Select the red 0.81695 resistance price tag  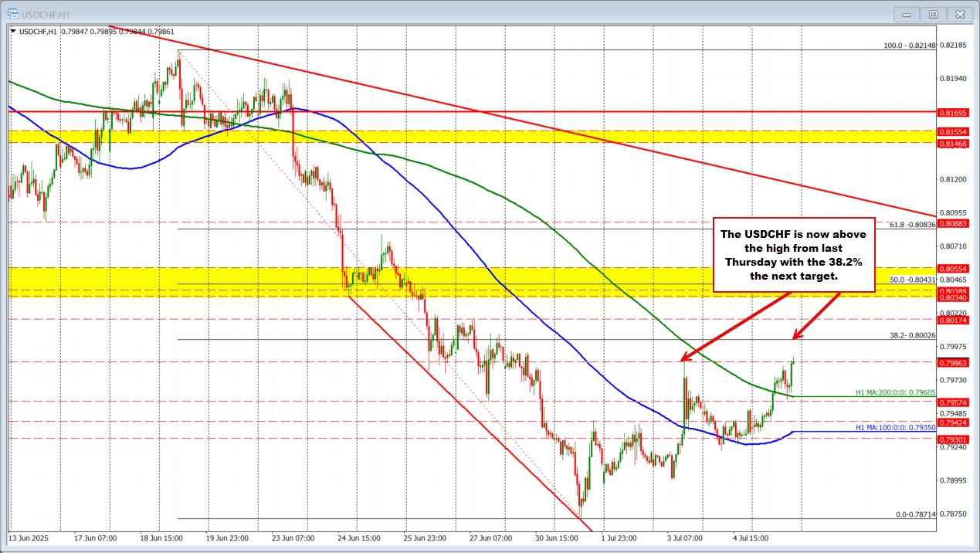(x=955, y=113)
